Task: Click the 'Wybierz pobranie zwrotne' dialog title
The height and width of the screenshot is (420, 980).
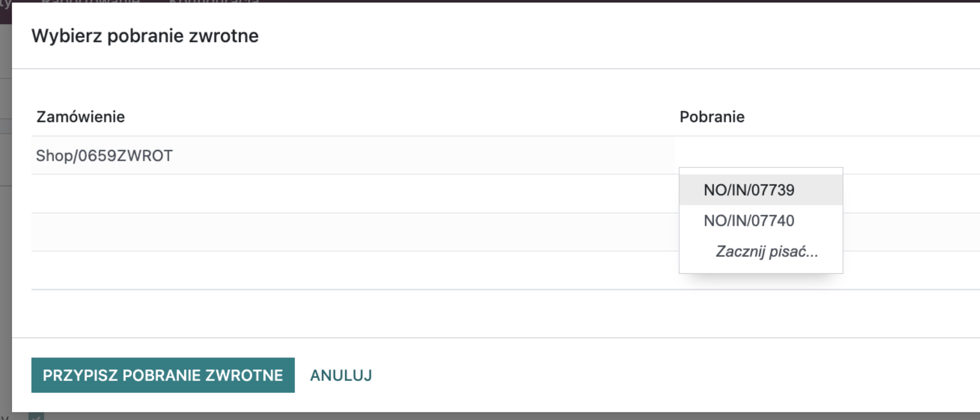Action: [145, 36]
